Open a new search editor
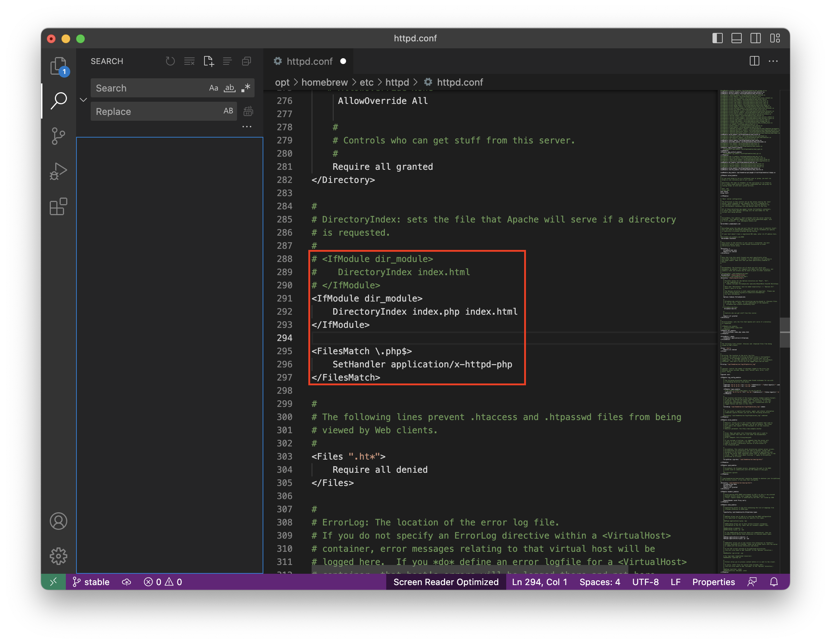 coord(208,61)
